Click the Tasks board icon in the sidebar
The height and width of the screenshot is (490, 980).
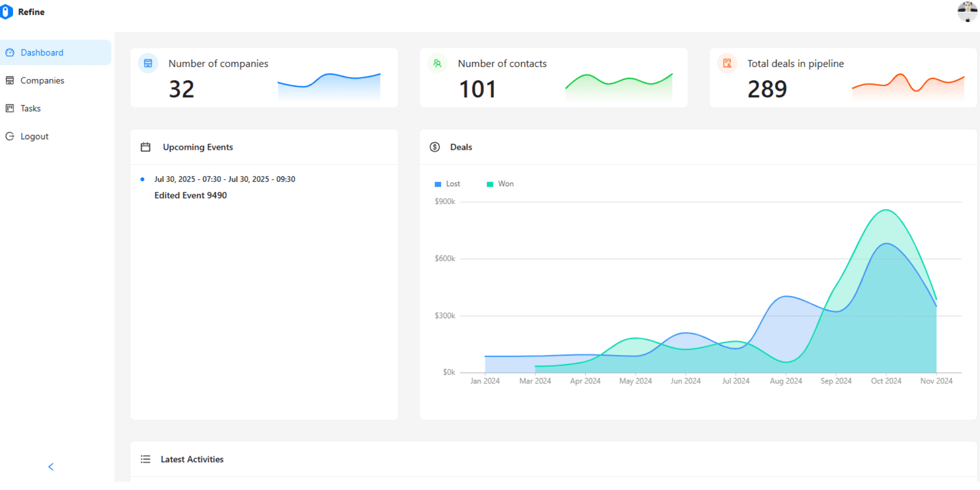click(10, 108)
